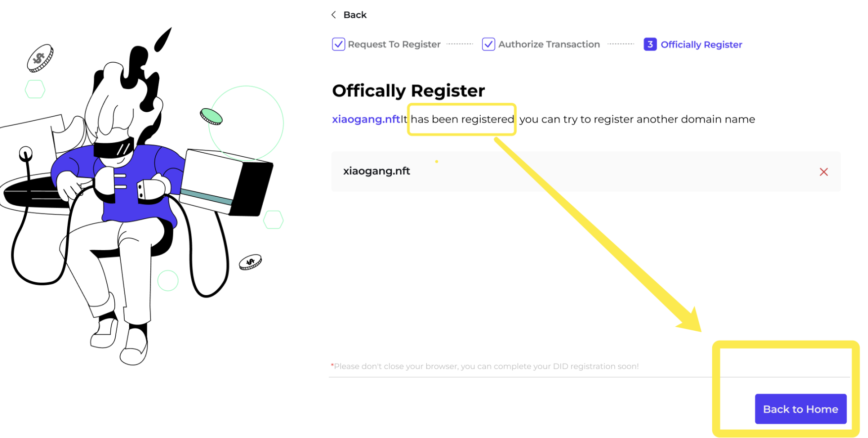Click the Back chevron arrow icon
Image resolution: width=868 pixels, height=438 pixels.
click(x=334, y=15)
